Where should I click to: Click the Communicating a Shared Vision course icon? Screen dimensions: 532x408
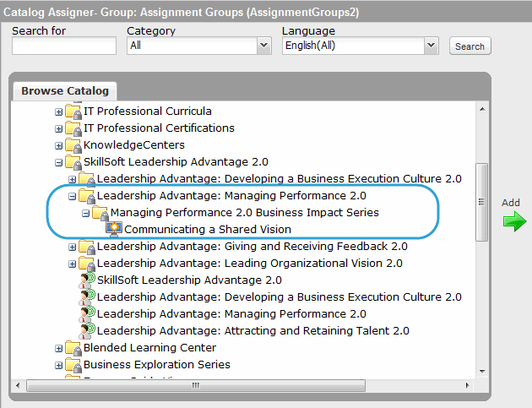pos(114,230)
